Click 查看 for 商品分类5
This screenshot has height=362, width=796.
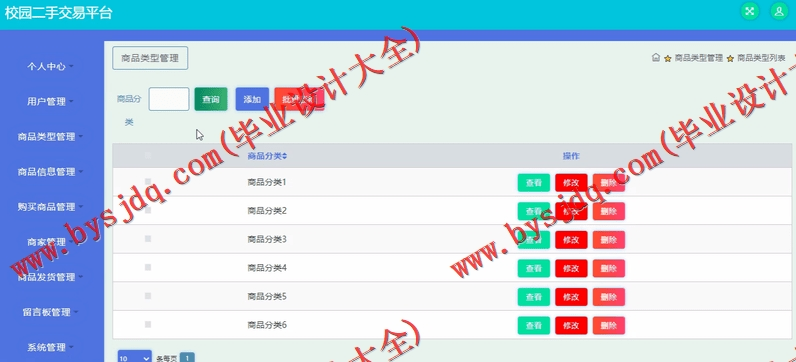[x=534, y=297]
